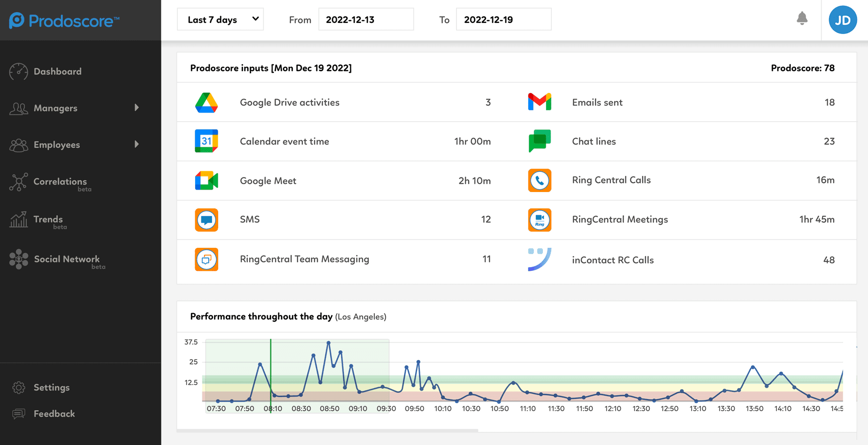Click the Google Meet label

click(x=268, y=181)
